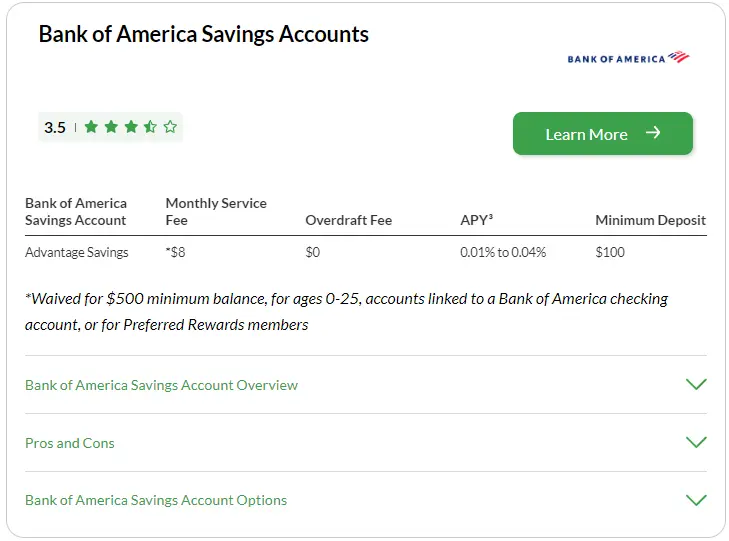Click the half-filled fourth star

151,126
